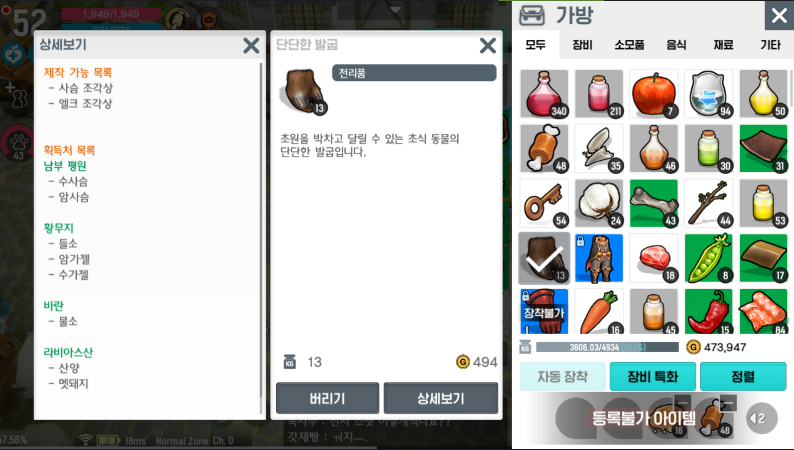Viewport: 794px width, 450px height.
Task: Select the red apple item in bag
Action: pyautogui.click(x=654, y=94)
